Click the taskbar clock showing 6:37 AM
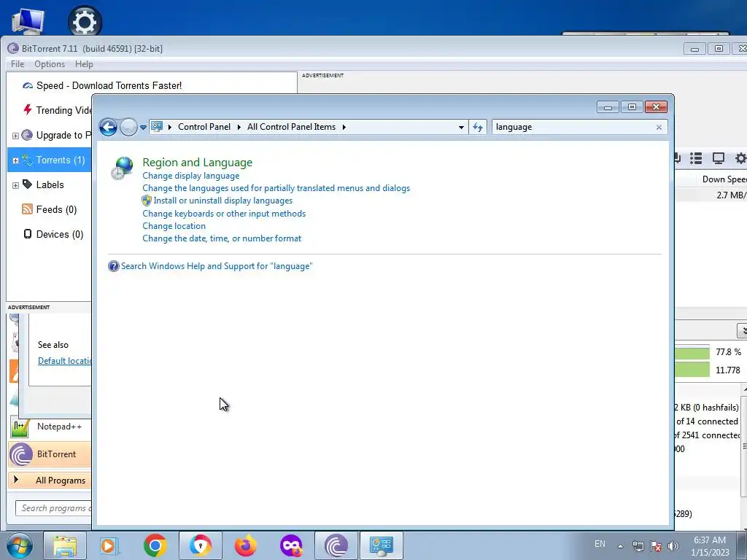 pyautogui.click(x=710, y=545)
